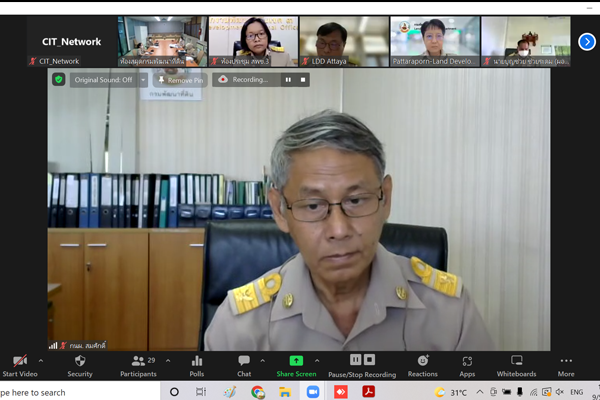The width and height of the screenshot is (600, 400).
Task: Toggle Original Sound: Off button
Action: (103, 80)
